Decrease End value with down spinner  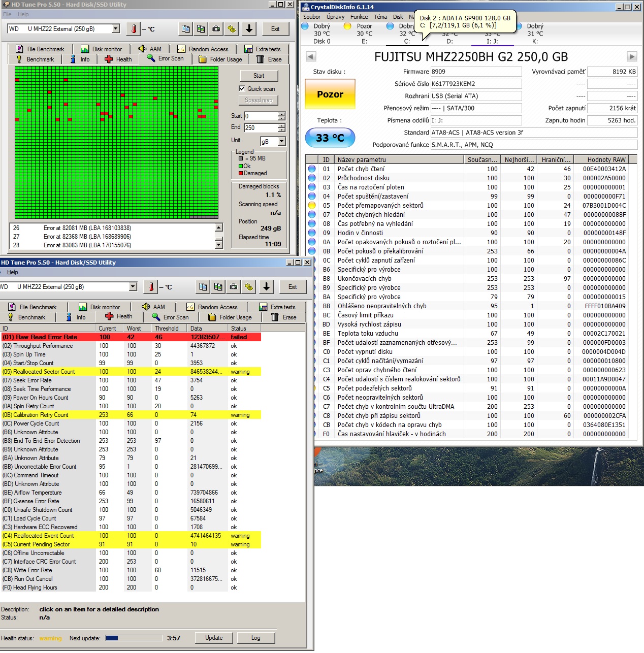(x=282, y=130)
